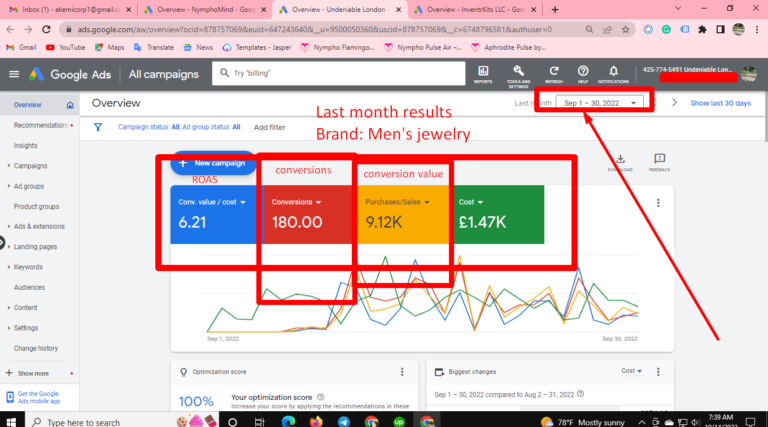Open Insights in the left navigation
This screenshot has width=768, height=427.
click(26, 145)
